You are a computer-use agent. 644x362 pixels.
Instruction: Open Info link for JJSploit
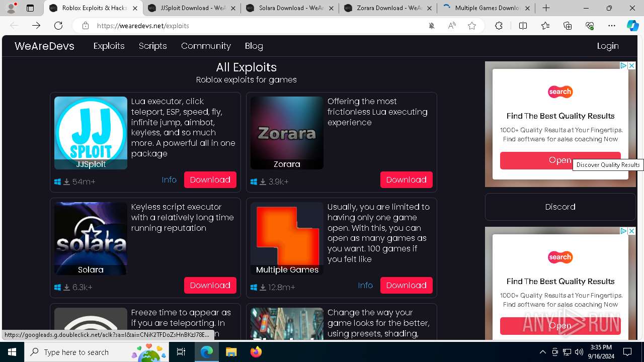click(x=169, y=179)
